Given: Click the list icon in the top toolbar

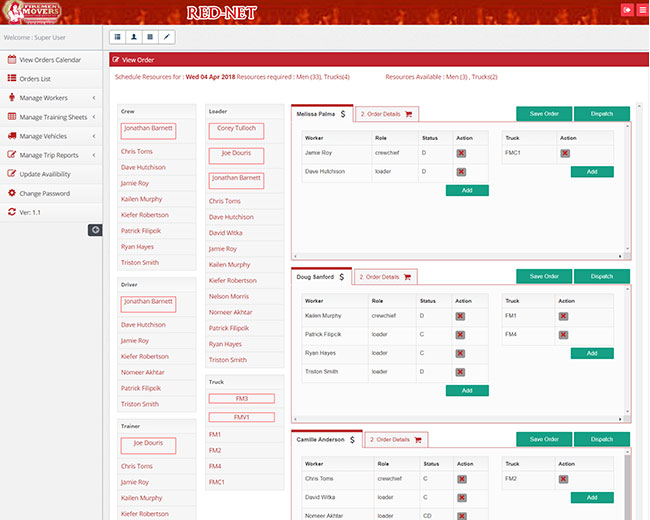Looking at the screenshot, I should click(x=118, y=37).
